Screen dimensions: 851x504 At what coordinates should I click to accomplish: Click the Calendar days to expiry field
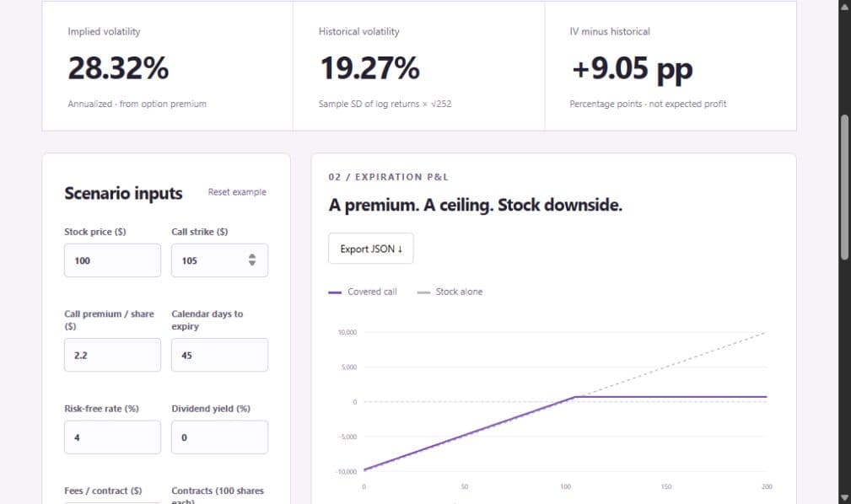[x=220, y=355]
